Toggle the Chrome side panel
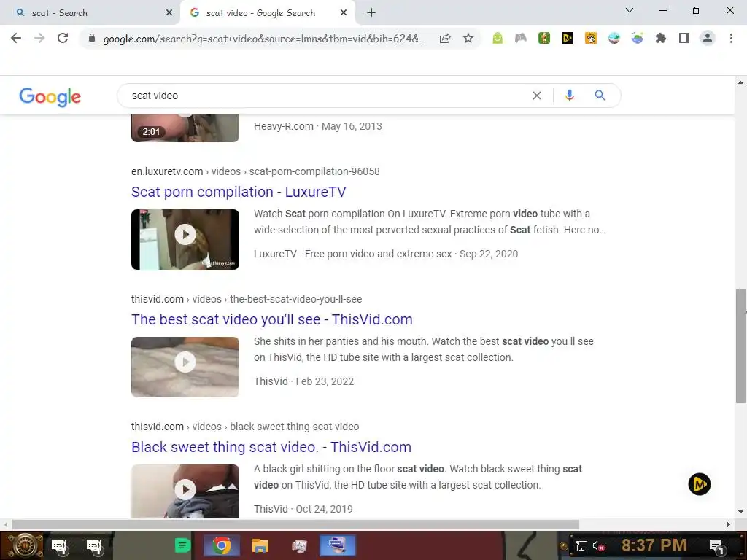The width and height of the screenshot is (747, 560). (684, 38)
